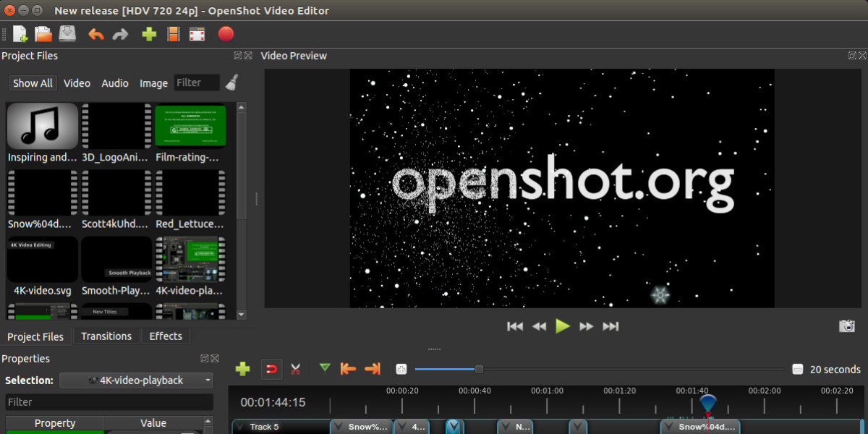Redo the last action

pyautogui.click(x=120, y=33)
